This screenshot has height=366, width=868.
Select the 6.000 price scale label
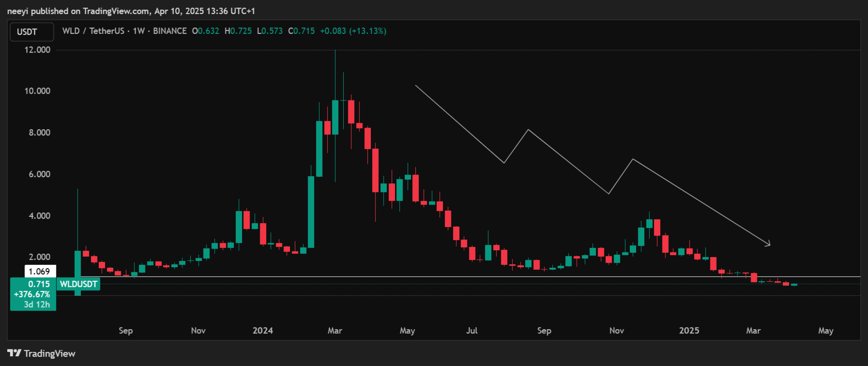click(39, 174)
